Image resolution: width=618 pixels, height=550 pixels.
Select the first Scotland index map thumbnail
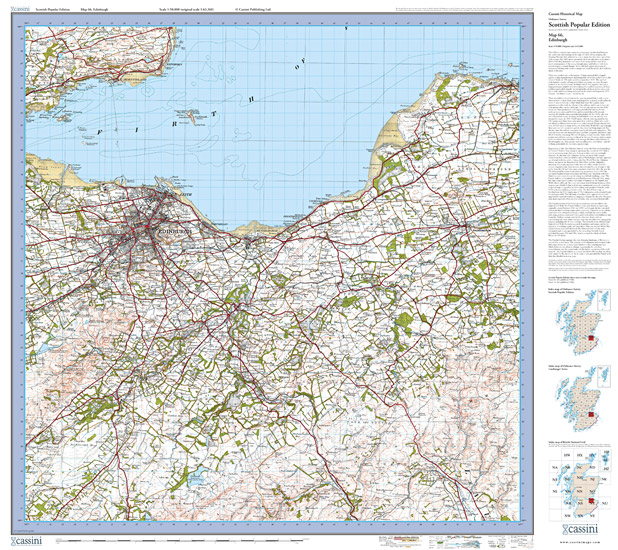580,324
